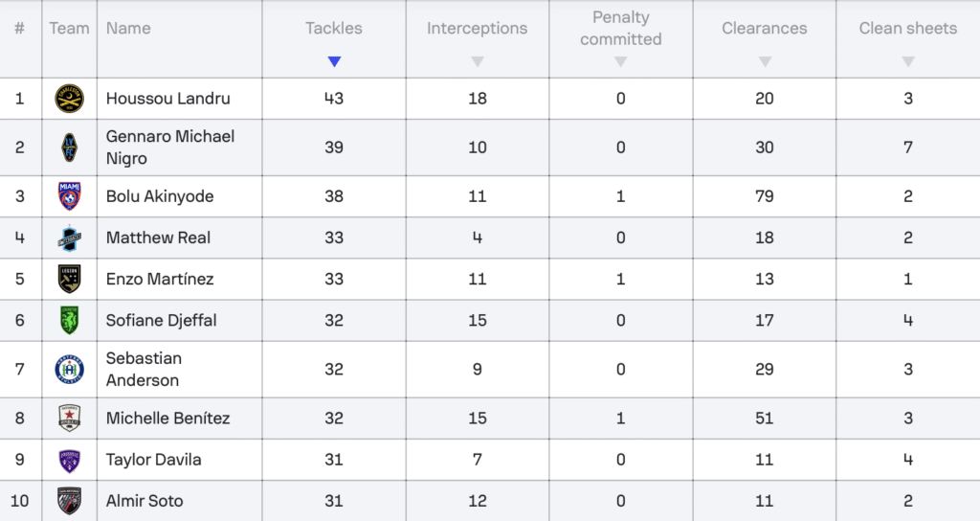The width and height of the screenshot is (980, 521).
Task: Sort by Penalty committed arrow
Action: click(x=620, y=61)
